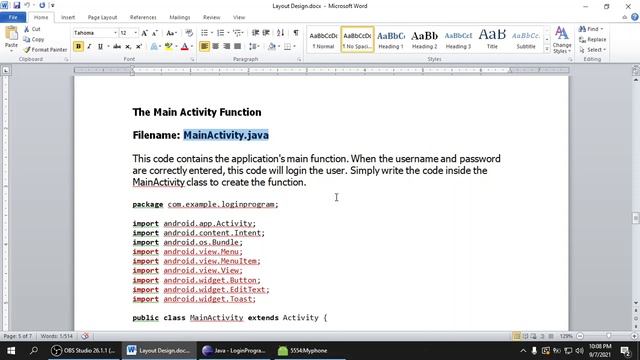This screenshot has width=640, height=360.
Task: Open Word Help question mark icon
Action: (635, 17)
